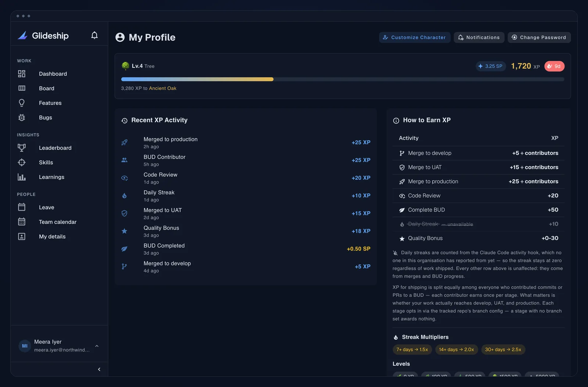Click the Recent XP Activity history icon

click(x=124, y=121)
